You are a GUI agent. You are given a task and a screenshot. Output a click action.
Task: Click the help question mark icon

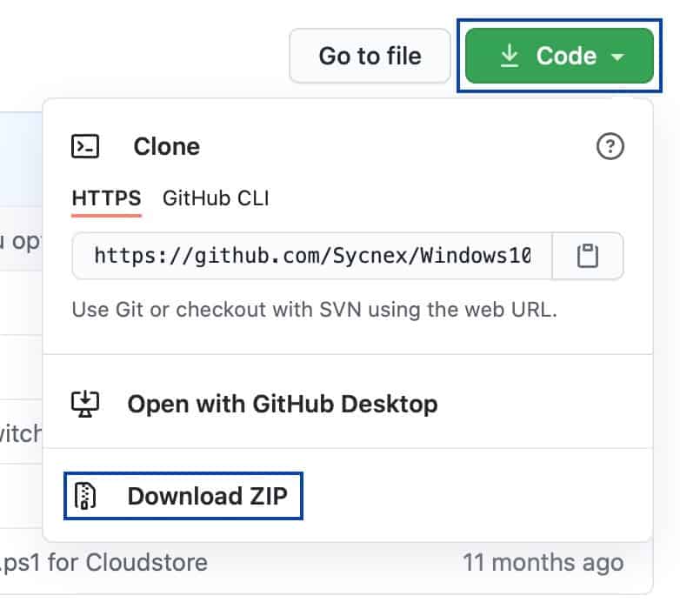pos(610,147)
